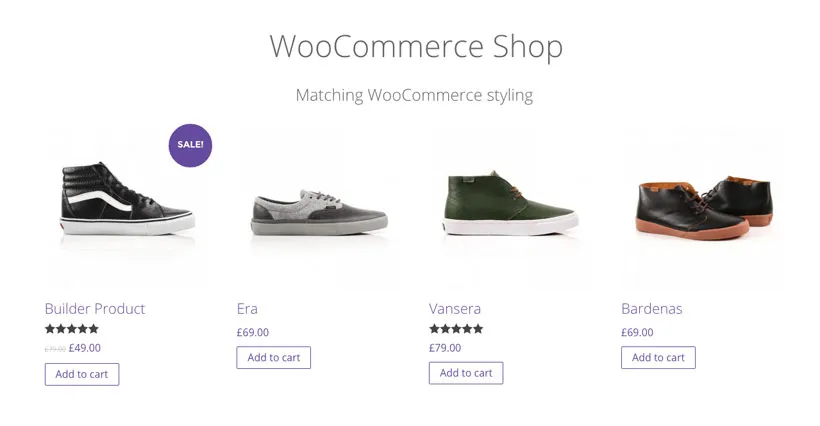Screen dimensions: 820x426
Task: Click the Matching WooCommerce styling subtitle
Action: [414, 95]
